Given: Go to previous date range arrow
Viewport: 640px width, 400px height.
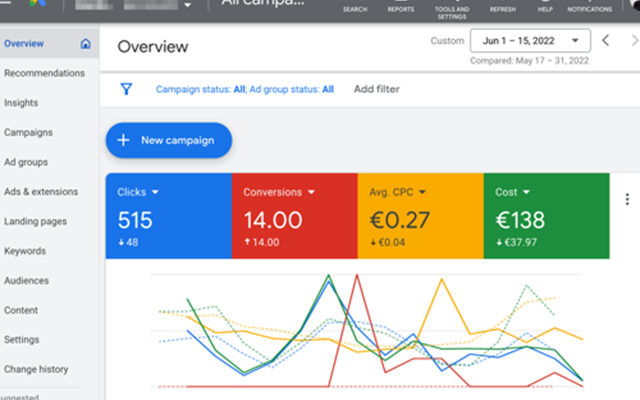Looking at the screenshot, I should 606,40.
